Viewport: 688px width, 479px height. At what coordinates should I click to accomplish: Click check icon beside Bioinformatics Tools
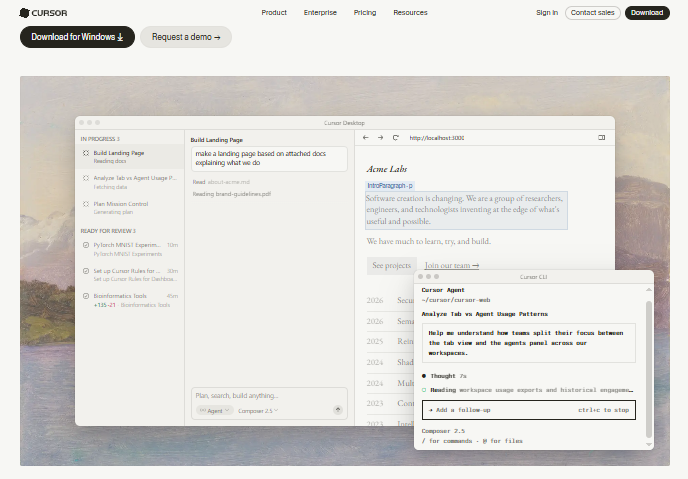(86, 296)
